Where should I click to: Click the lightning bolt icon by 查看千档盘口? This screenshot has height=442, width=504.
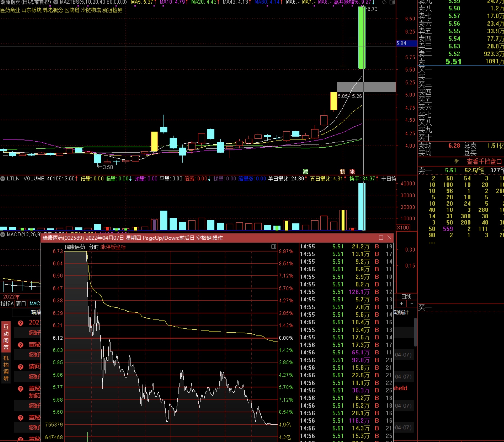(x=457, y=161)
